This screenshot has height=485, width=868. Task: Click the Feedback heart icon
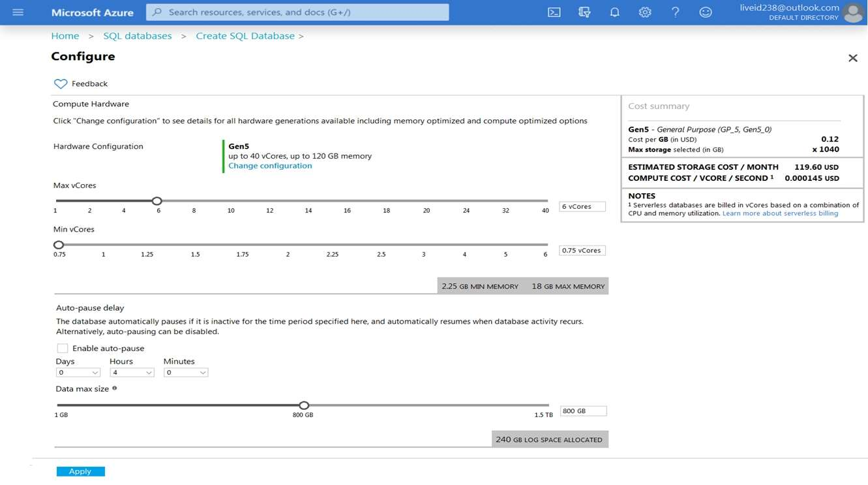click(61, 84)
